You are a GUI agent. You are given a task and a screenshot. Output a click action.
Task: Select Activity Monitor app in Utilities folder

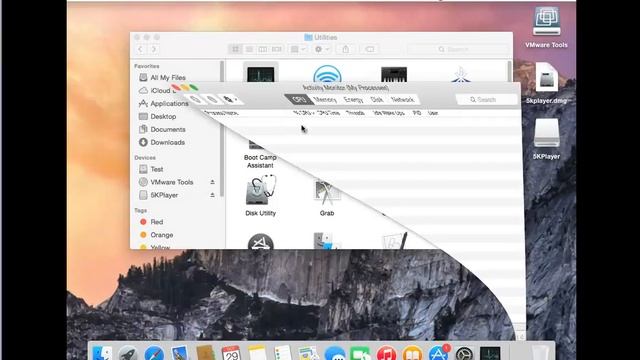[x=261, y=72]
